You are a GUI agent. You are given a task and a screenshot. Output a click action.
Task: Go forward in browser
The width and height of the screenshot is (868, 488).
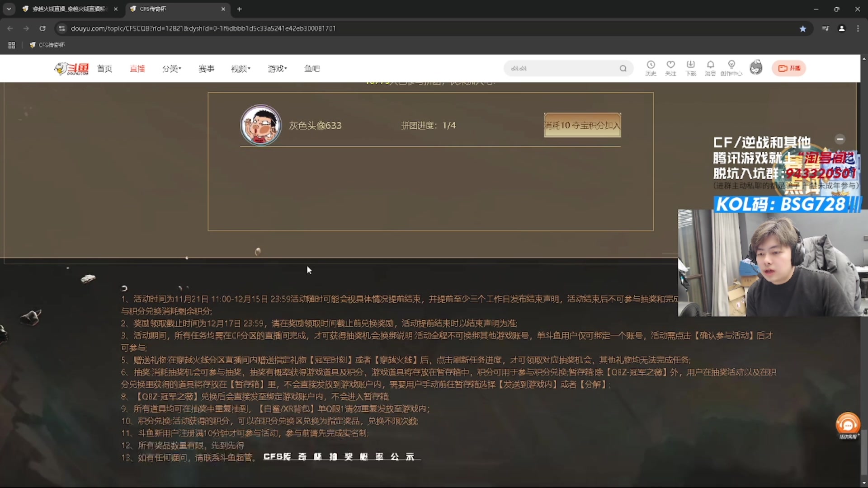tap(26, 28)
